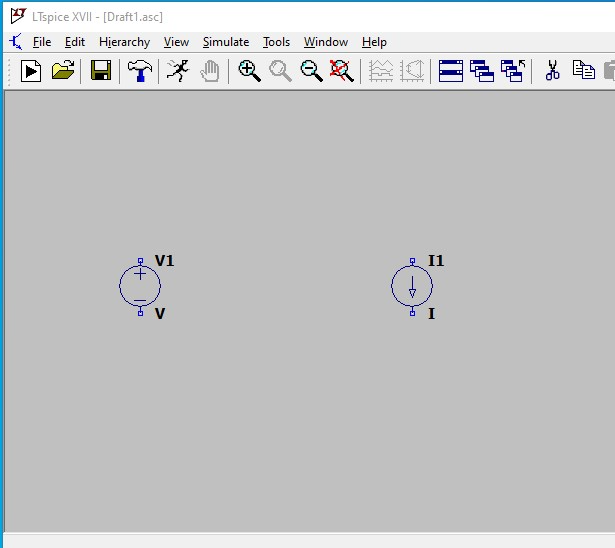Save the schematic with the floppy disk icon
This screenshot has width=615, height=548.
101,71
